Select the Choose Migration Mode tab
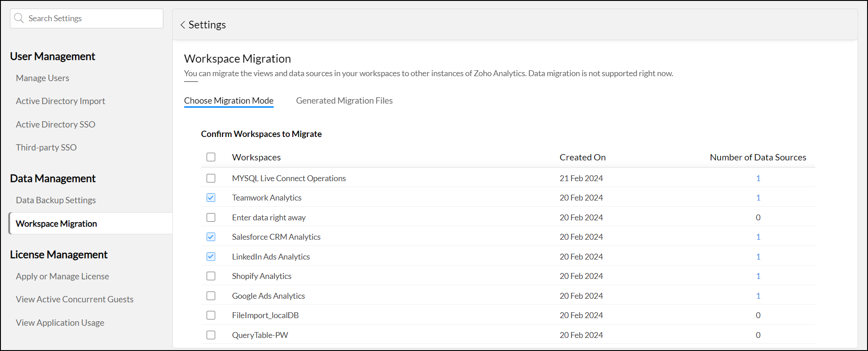The height and width of the screenshot is (351, 868). coord(229,101)
